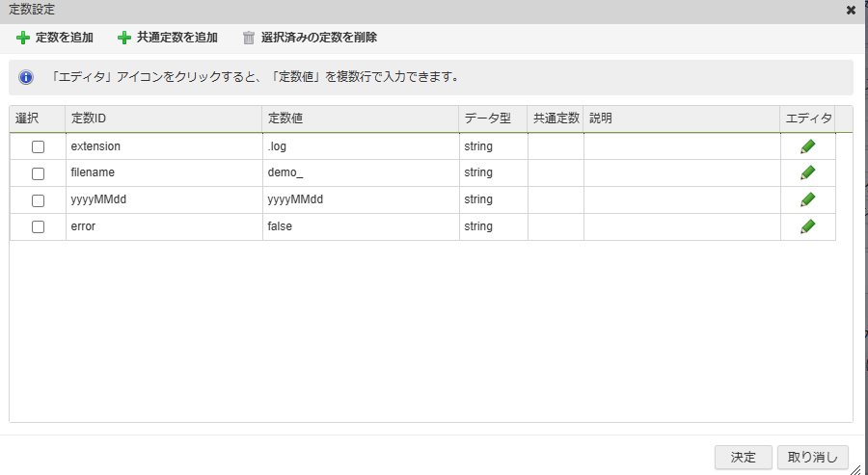Check the extension row checkbox

tap(39, 147)
